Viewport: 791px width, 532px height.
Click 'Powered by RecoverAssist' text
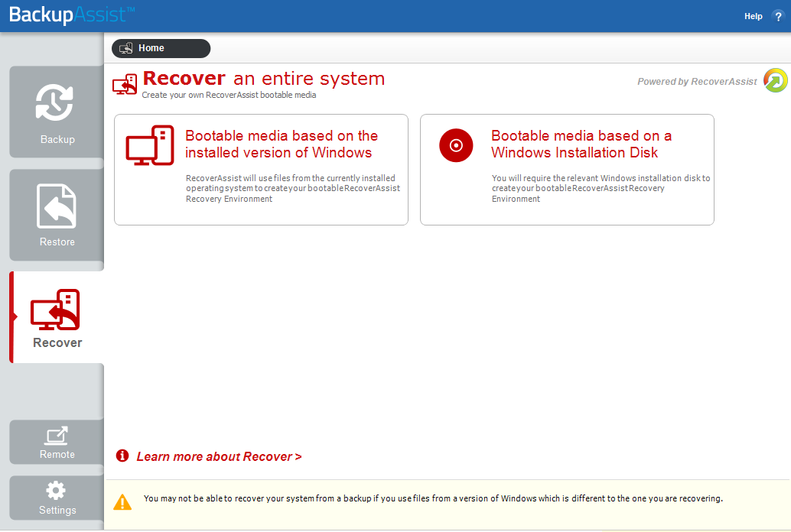(697, 82)
